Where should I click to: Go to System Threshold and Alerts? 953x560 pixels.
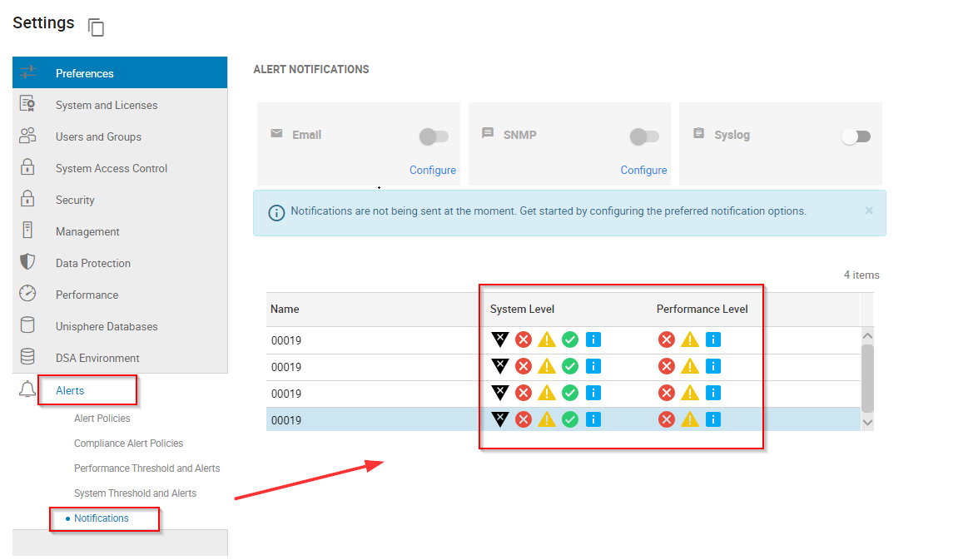tap(135, 493)
